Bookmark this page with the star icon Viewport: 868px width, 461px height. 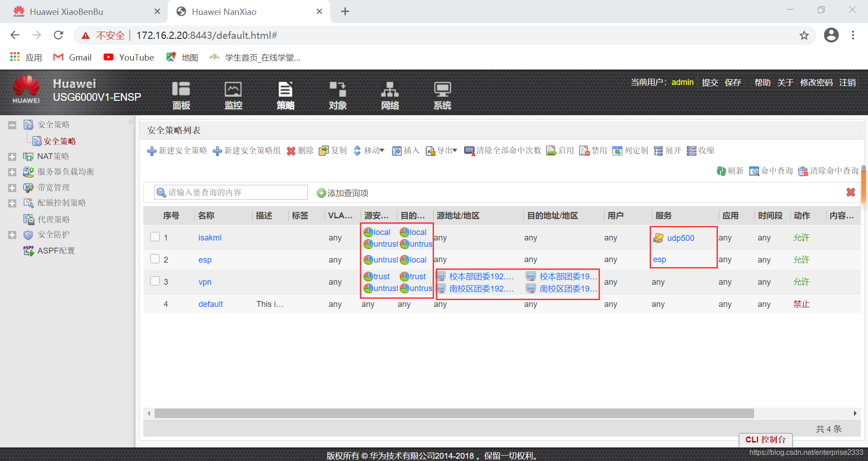click(804, 35)
